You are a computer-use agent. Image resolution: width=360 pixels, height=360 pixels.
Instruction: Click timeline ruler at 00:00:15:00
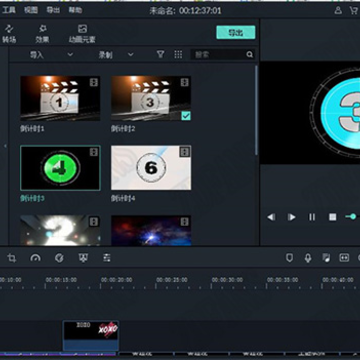click(x=61, y=280)
